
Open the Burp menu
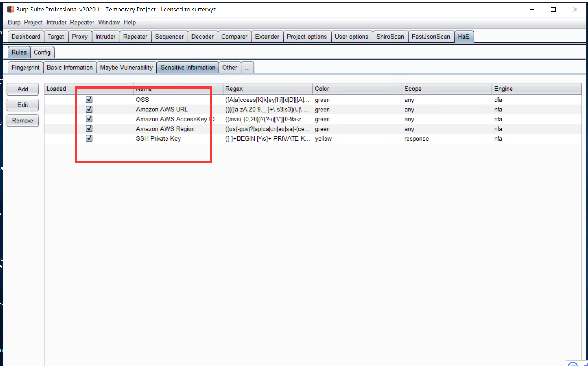pos(14,23)
